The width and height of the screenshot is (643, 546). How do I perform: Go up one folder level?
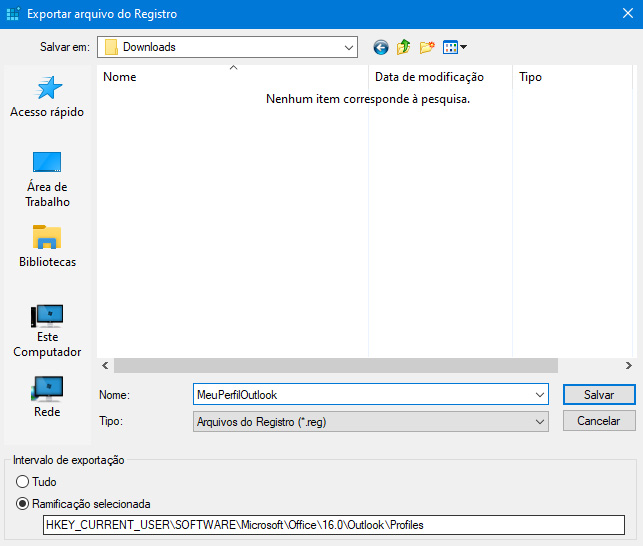404,47
